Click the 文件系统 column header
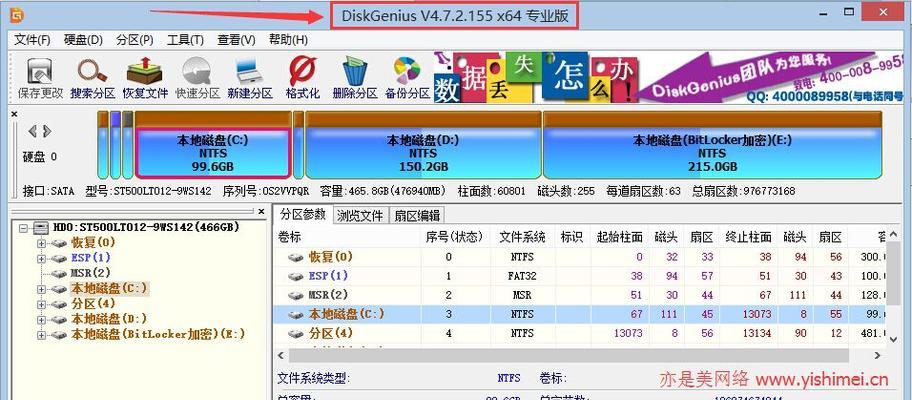The height and width of the screenshot is (400, 912). pos(522,237)
